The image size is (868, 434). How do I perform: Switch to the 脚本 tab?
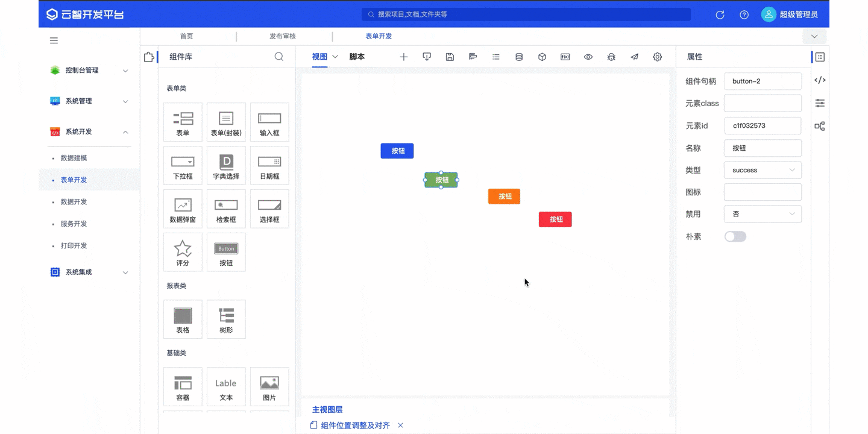tap(357, 57)
